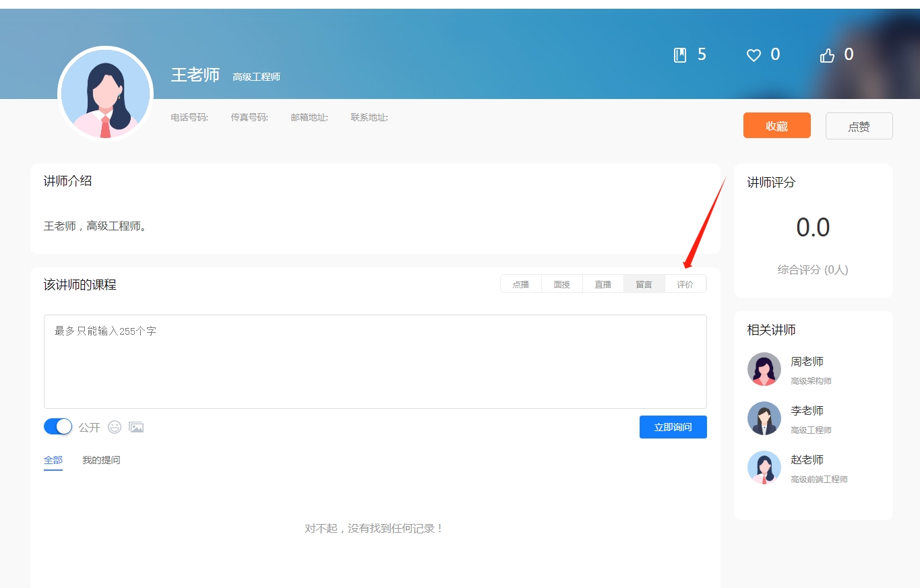Open the 评价 tab

click(685, 284)
